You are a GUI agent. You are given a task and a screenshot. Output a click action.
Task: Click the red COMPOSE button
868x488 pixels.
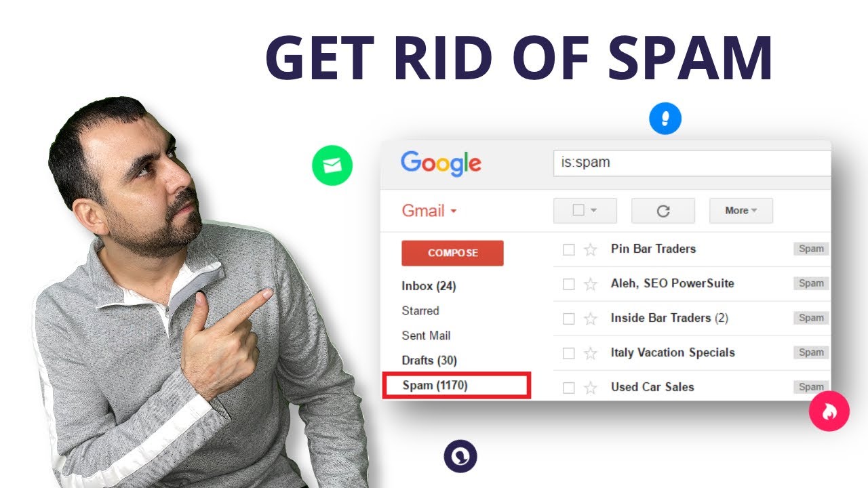point(452,253)
